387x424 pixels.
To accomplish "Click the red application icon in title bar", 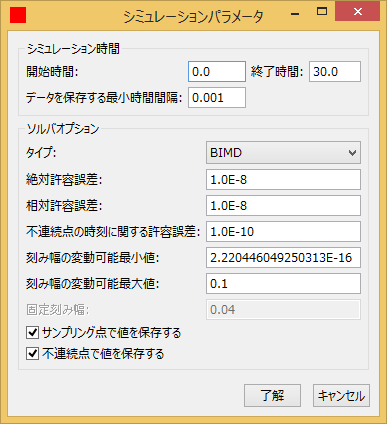I will 18,15.
